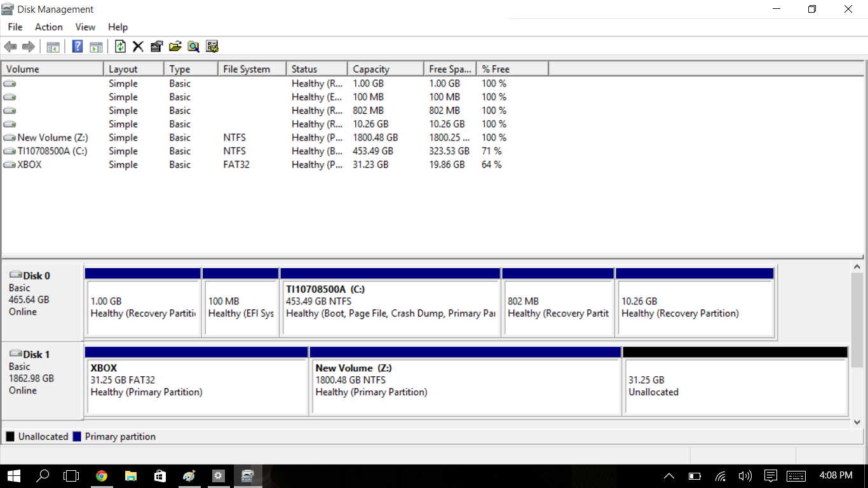Sort by the Status column header
Screen dimensions: 868x488
pyautogui.click(x=317, y=69)
